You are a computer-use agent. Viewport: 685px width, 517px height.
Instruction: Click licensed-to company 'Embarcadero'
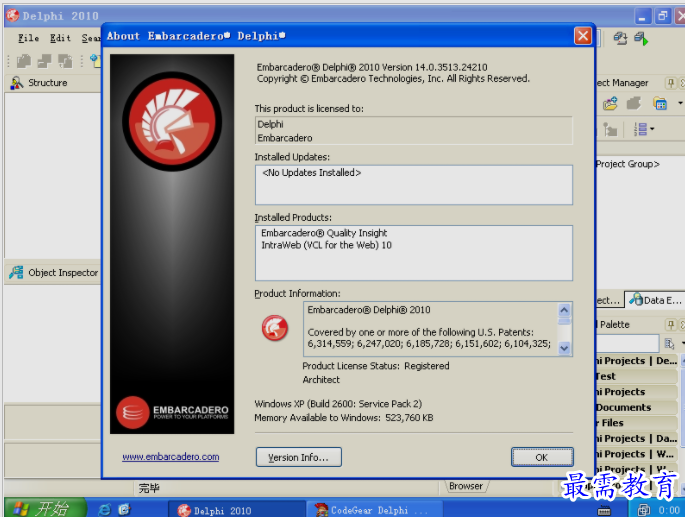[x=285, y=138]
